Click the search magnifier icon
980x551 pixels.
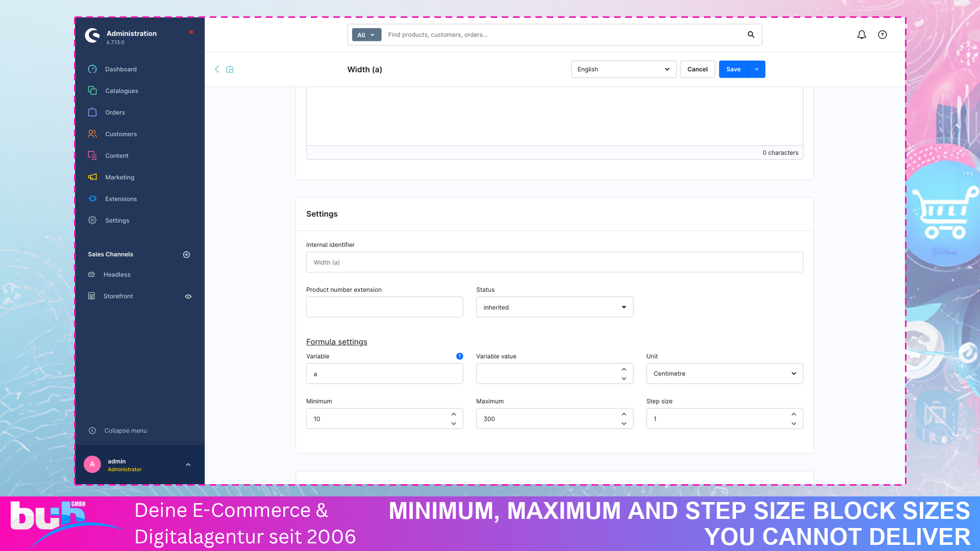751,35
